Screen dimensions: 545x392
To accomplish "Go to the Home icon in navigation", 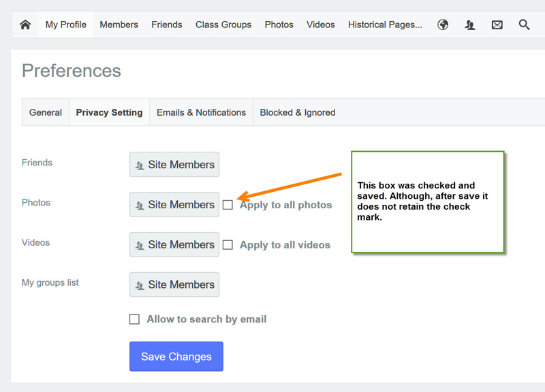I will click(25, 24).
